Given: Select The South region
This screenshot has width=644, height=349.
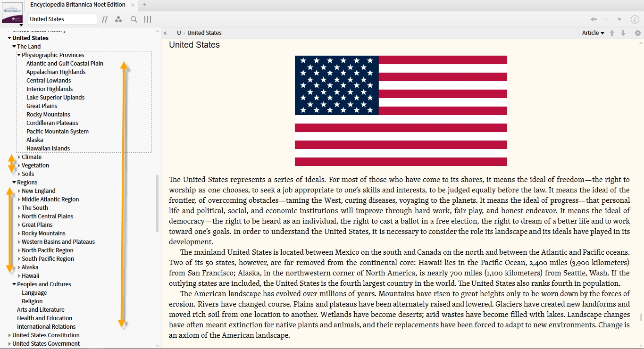Looking at the screenshot, I should [x=35, y=208].
